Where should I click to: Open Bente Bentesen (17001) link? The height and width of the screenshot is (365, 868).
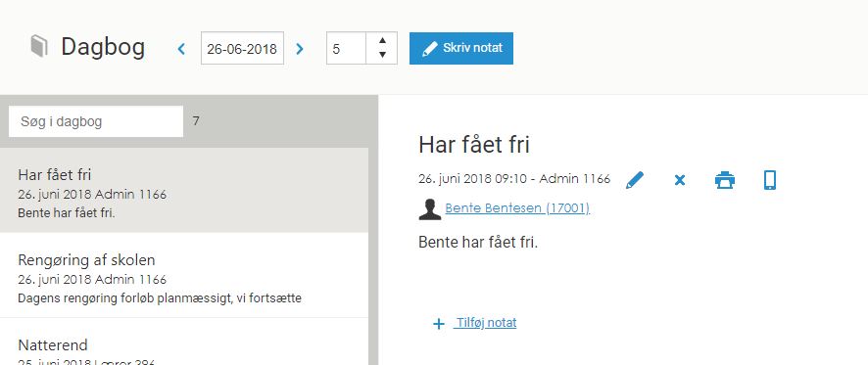517,208
